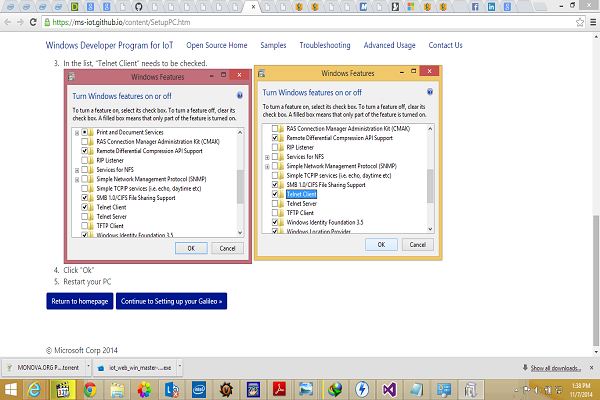Image resolution: width=600 pixels, height=400 pixels.
Task: Expand Simple Network Management Protocol in red-bordered dialog
Action: point(77,179)
